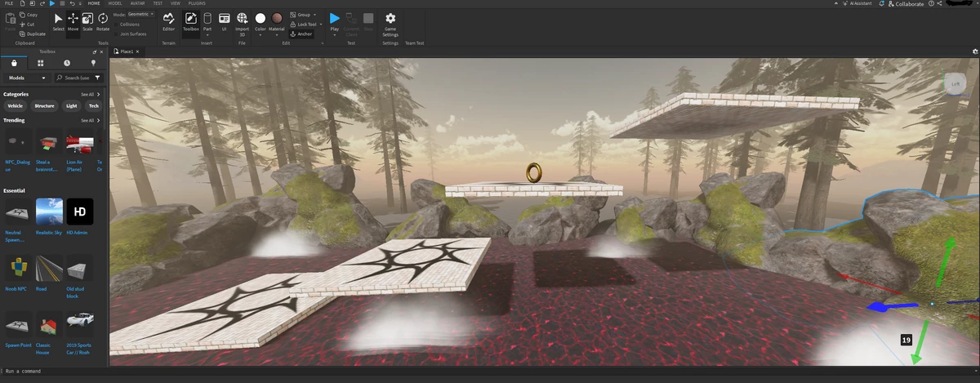Click the Collaborate button
Viewport: 980px width, 383px height.
(905, 4)
